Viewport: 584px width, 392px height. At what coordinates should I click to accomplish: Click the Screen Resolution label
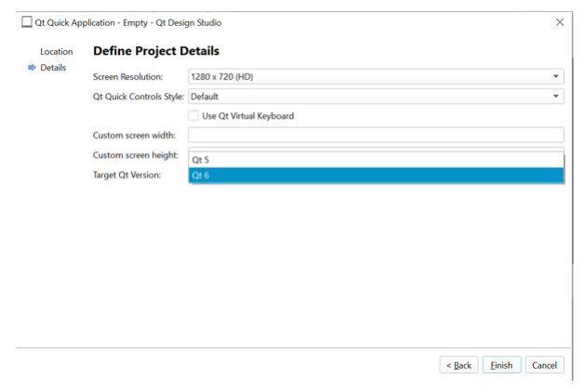pyautogui.click(x=127, y=77)
